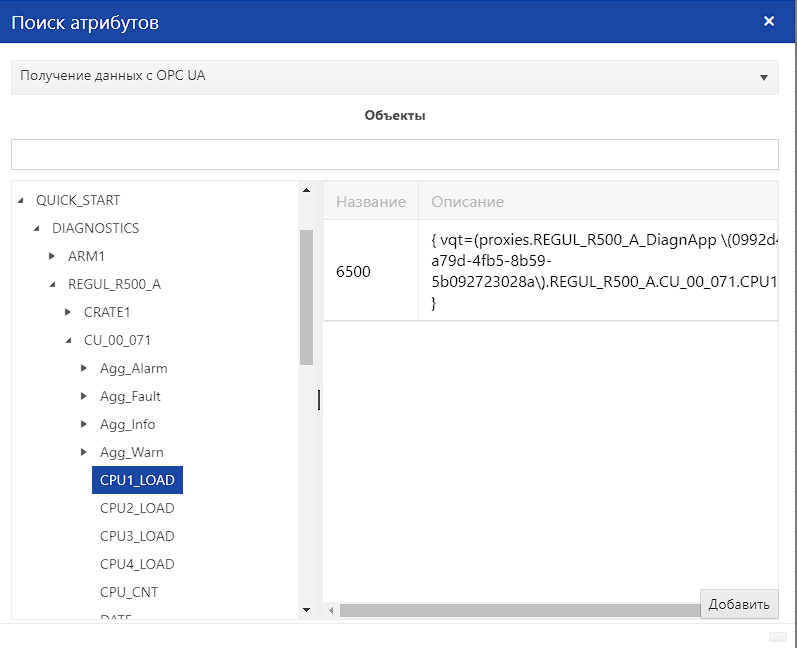This screenshot has width=797, height=648.
Task: Collapse the QUICK_START tree node
Action: point(21,200)
